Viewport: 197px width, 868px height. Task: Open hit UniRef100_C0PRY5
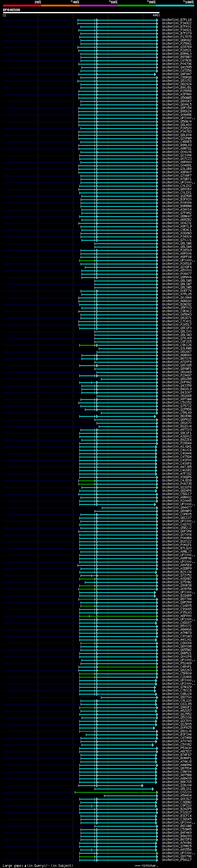(176, 514)
